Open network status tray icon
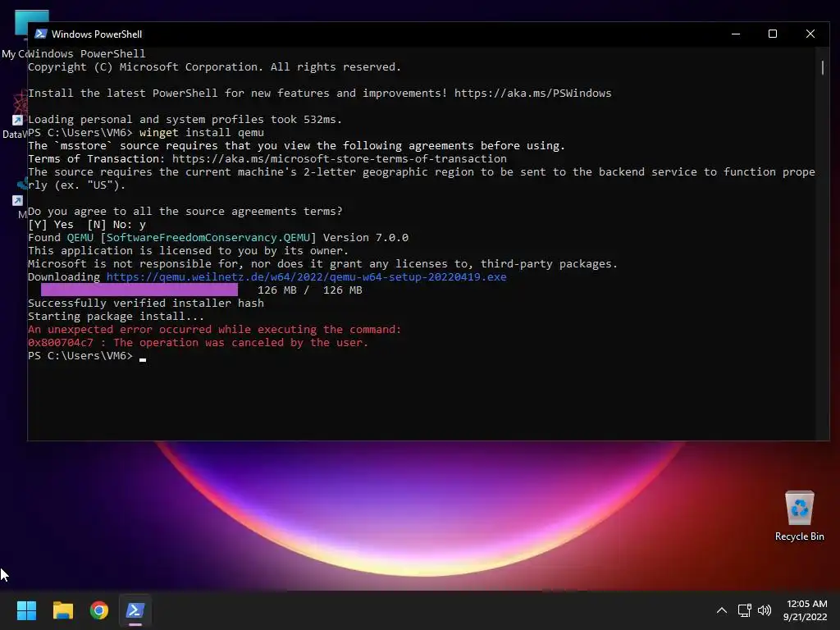The height and width of the screenshot is (630, 840). (744, 610)
